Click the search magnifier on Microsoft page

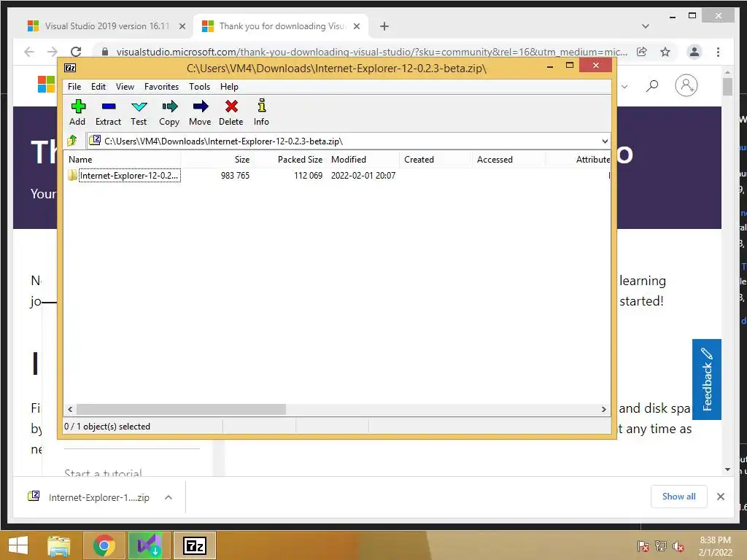click(x=651, y=86)
